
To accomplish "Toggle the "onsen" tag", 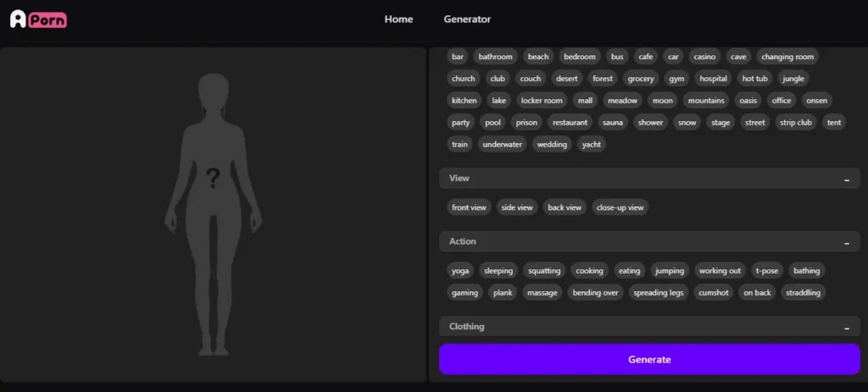I will tap(817, 101).
